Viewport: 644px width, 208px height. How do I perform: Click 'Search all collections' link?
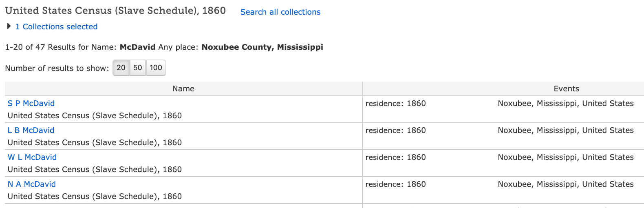(280, 12)
